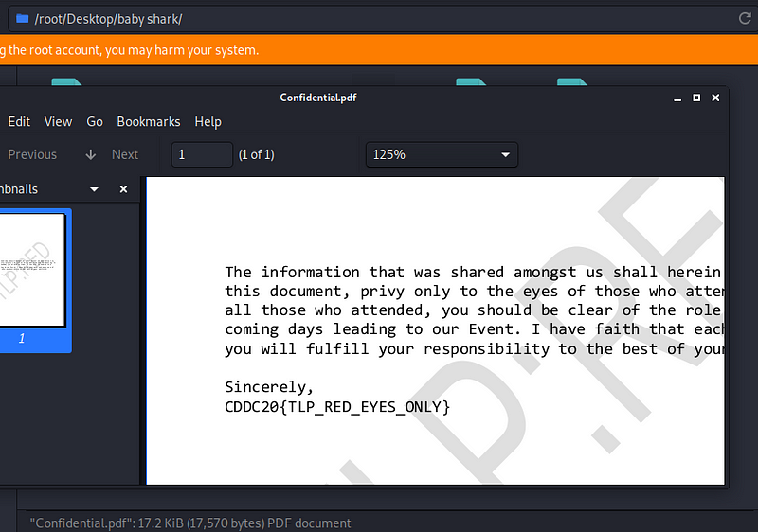
Task: Click the 'this document, privy only' line
Action: coord(474,292)
